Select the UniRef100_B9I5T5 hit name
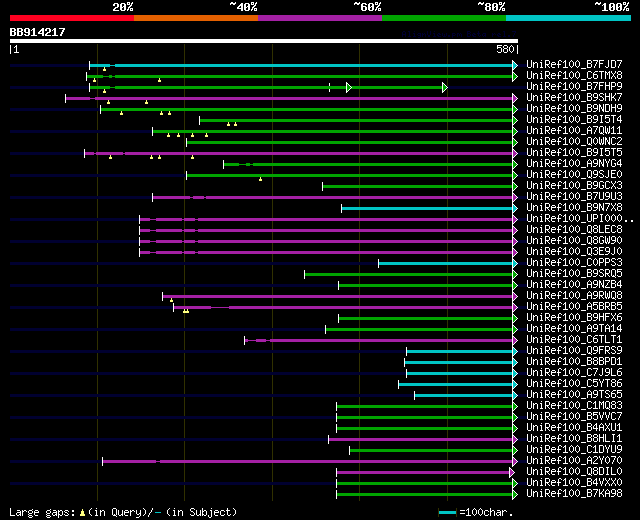 (x=574, y=152)
